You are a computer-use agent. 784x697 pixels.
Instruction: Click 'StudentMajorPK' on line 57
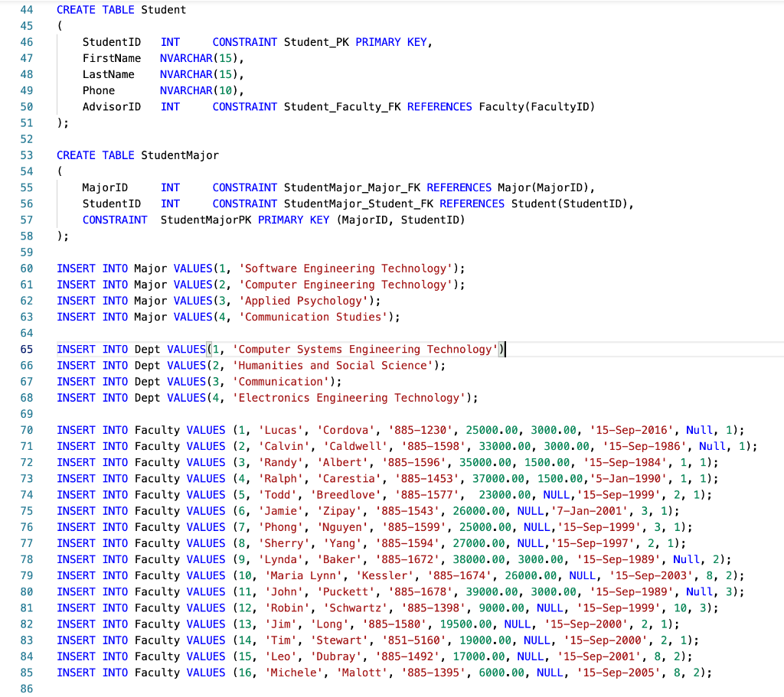[x=206, y=220]
